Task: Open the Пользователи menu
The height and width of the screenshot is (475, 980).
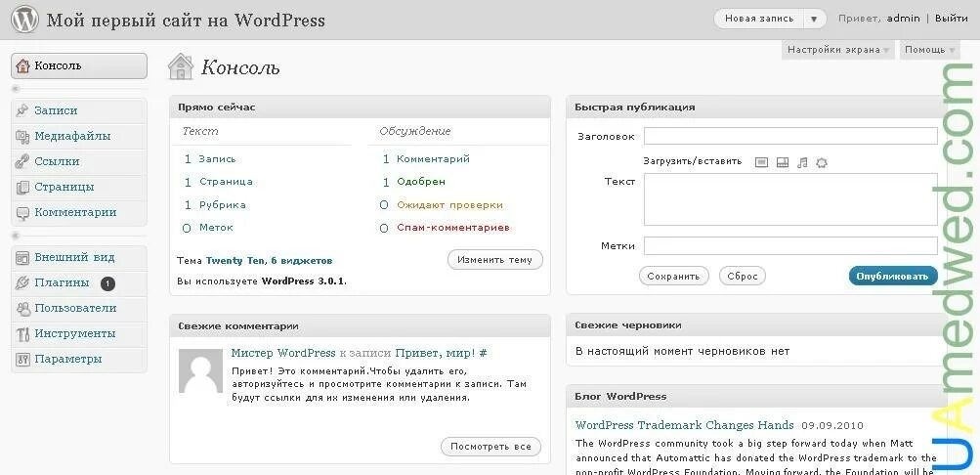Action: 79,309
